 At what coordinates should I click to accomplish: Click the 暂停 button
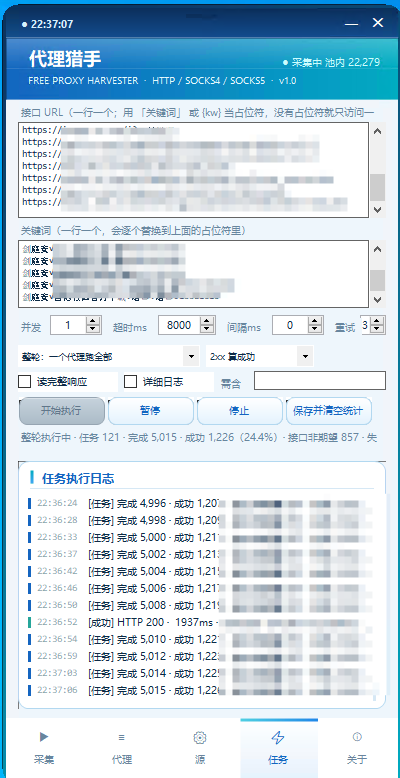click(151, 411)
